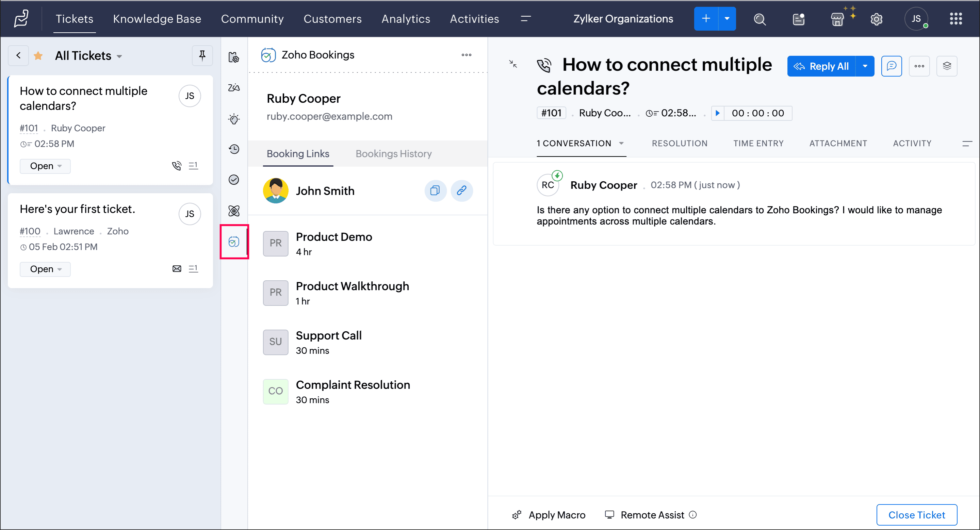
Task: Open the Knowledge Base menu
Action: pyautogui.click(x=157, y=19)
